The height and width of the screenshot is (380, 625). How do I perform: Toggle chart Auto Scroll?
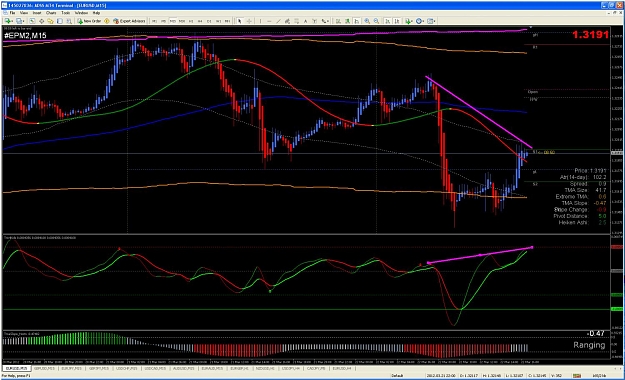(x=387, y=21)
